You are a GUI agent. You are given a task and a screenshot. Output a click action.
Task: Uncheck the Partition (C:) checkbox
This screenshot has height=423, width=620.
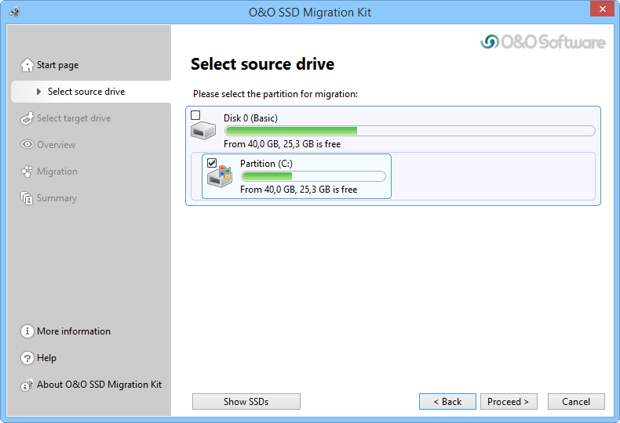pos(212,162)
